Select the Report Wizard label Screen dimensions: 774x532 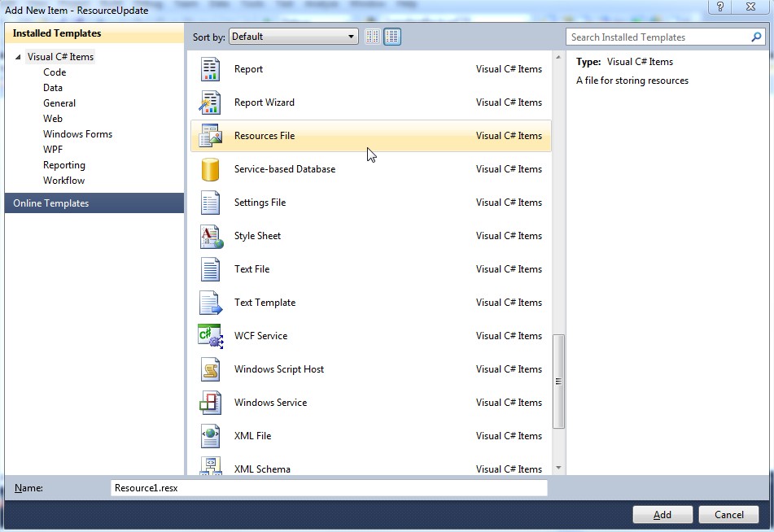tap(264, 102)
